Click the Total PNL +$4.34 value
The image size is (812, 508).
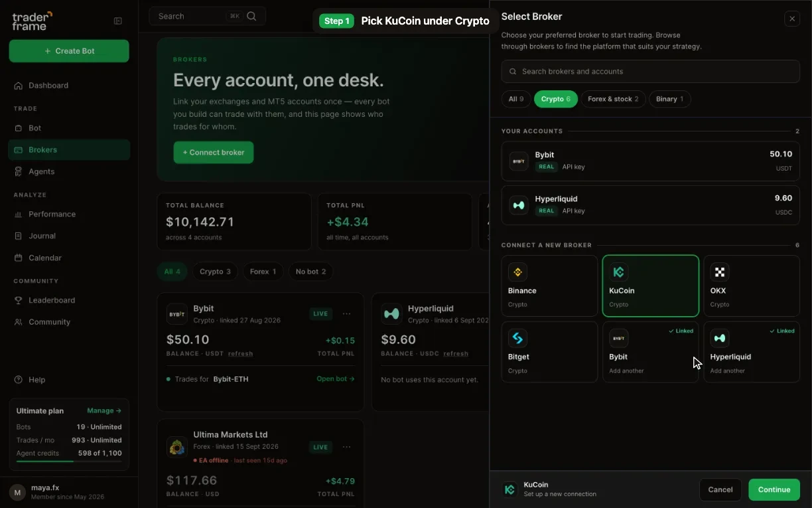[x=348, y=222]
